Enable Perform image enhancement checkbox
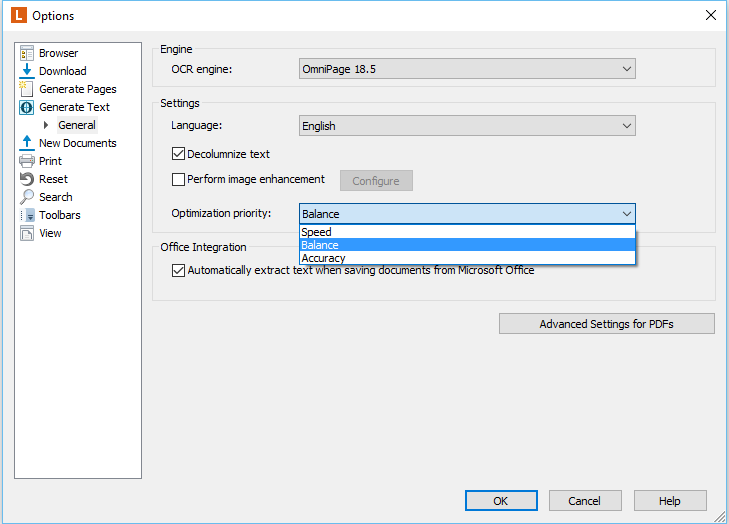The height and width of the screenshot is (524, 729). 179,179
